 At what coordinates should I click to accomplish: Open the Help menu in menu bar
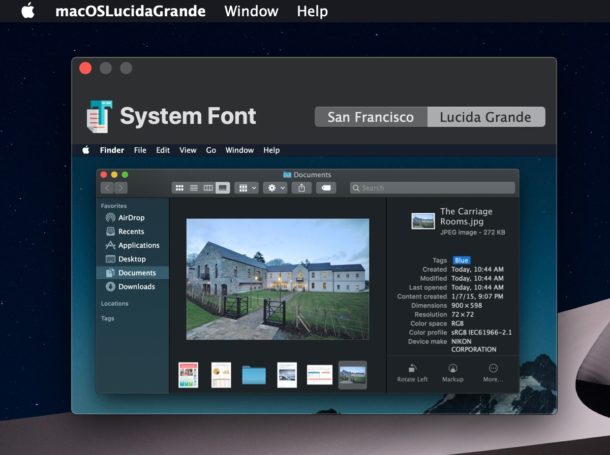click(x=312, y=11)
